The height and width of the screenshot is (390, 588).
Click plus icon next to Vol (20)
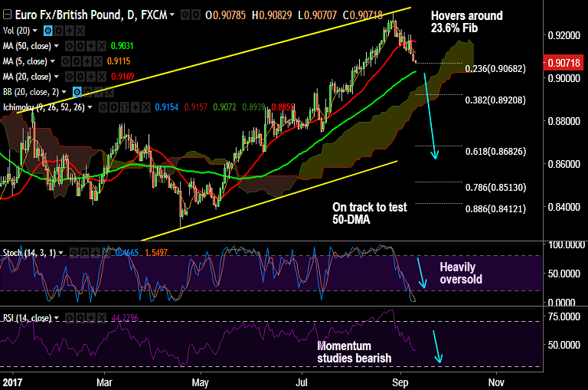coord(70,31)
